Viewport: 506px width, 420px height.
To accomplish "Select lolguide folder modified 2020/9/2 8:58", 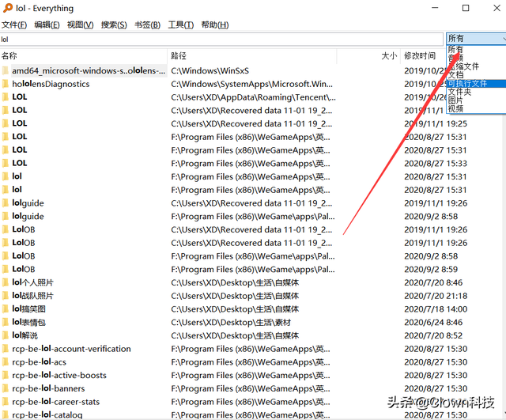I will [28, 216].
